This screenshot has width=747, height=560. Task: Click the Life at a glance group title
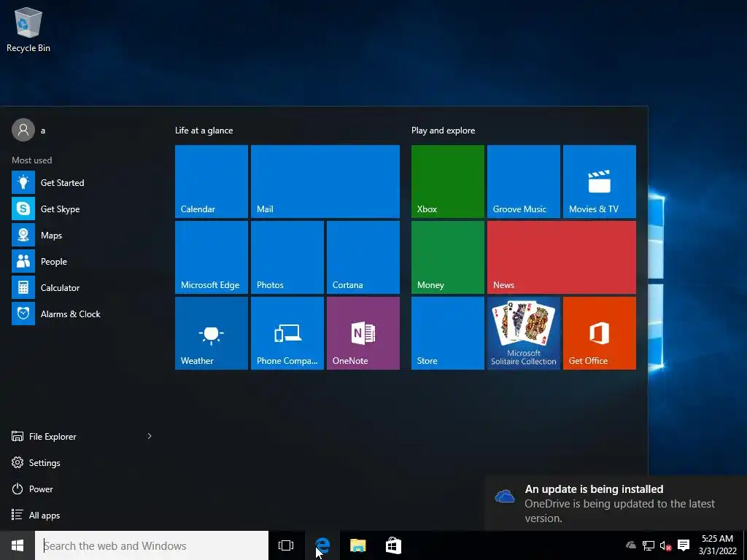(x=204, y=130)
